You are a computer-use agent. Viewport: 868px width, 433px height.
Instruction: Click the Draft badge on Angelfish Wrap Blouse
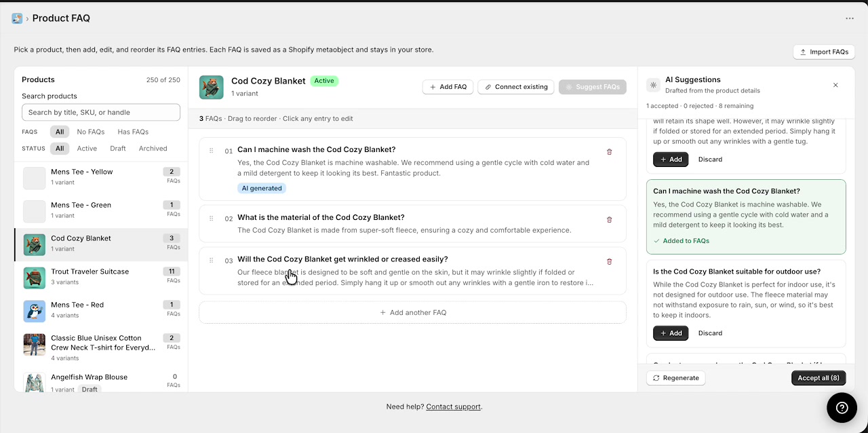90,390
